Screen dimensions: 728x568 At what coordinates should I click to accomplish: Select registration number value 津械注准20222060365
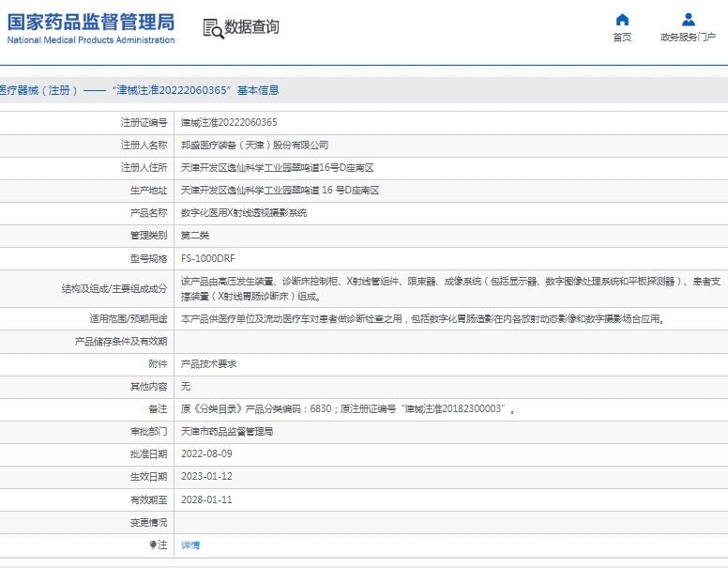pos(229,122)
